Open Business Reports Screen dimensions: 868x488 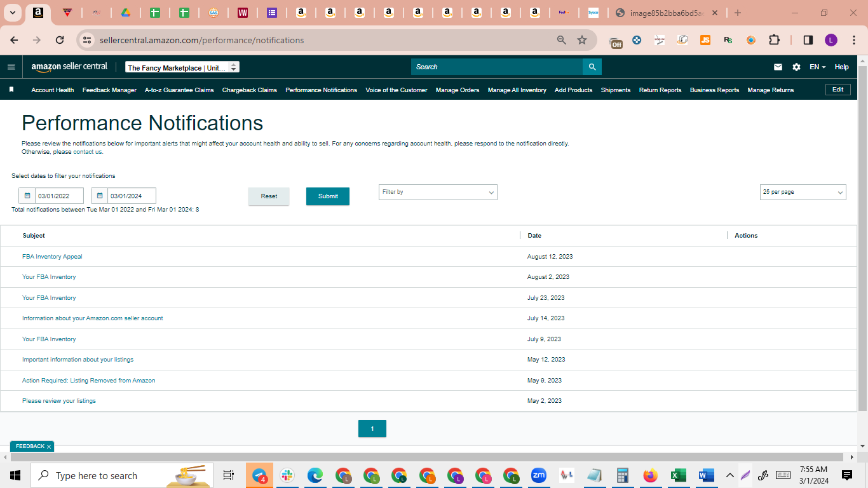point(714,90)
